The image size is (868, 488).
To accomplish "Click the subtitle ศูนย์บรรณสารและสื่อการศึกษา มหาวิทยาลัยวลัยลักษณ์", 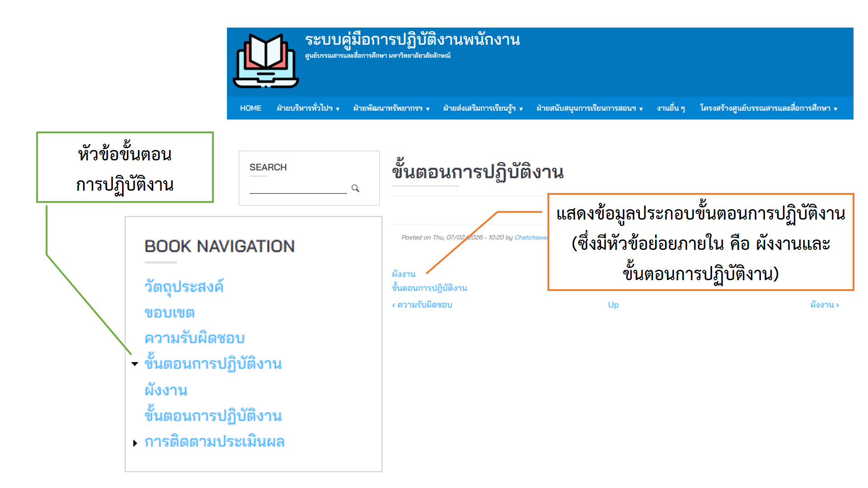I will [377, 56].
